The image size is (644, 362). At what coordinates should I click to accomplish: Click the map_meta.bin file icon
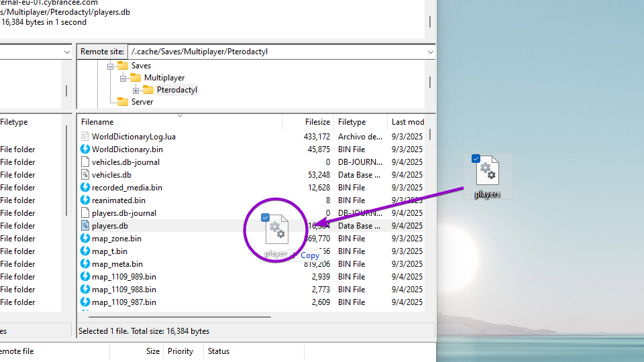[x=85, y=264]
